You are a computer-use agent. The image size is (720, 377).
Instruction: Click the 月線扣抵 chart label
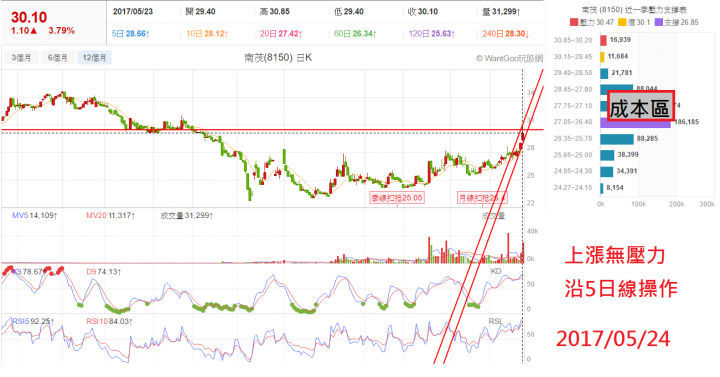point(482,198)
